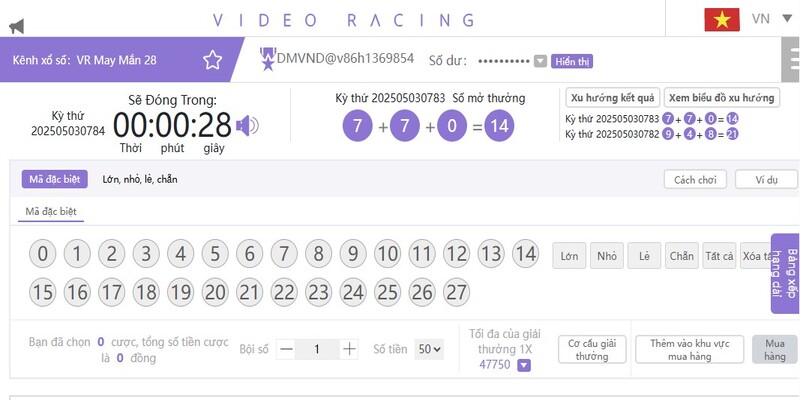
Task: Decrease multiplier with minus icon
Action: pos(286,349)
